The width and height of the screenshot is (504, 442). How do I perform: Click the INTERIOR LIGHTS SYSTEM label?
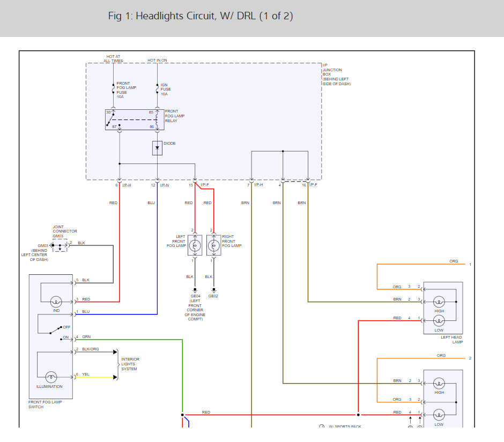tap(130, 364)
